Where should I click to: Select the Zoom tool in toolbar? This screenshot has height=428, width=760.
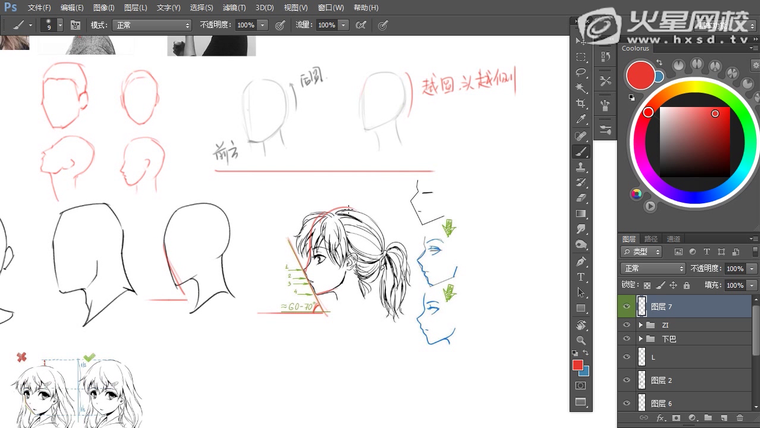pyautogui.click(x=581, y=340)
